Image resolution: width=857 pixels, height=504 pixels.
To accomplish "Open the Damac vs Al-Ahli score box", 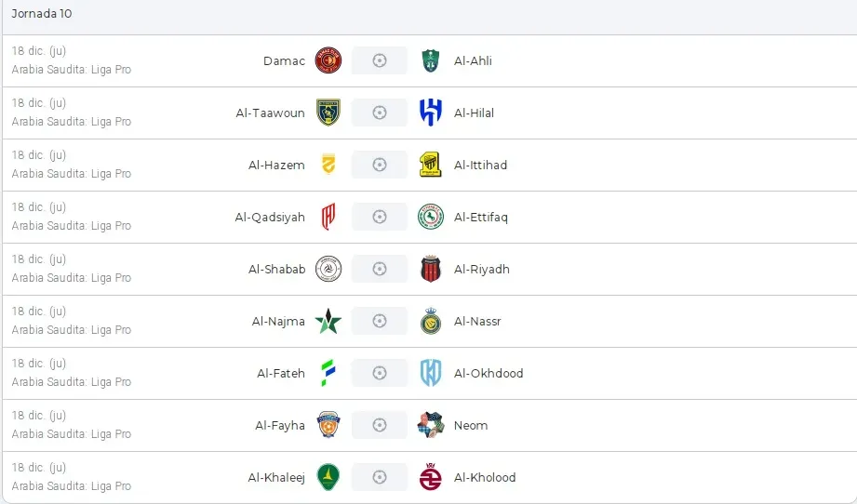I will [x=380, y=60].
